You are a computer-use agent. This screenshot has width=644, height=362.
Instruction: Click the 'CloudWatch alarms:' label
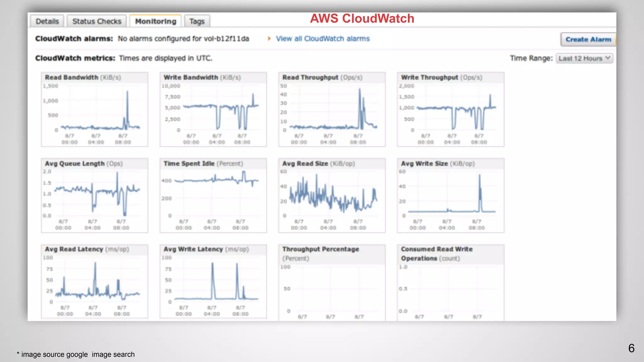point(74,39)
